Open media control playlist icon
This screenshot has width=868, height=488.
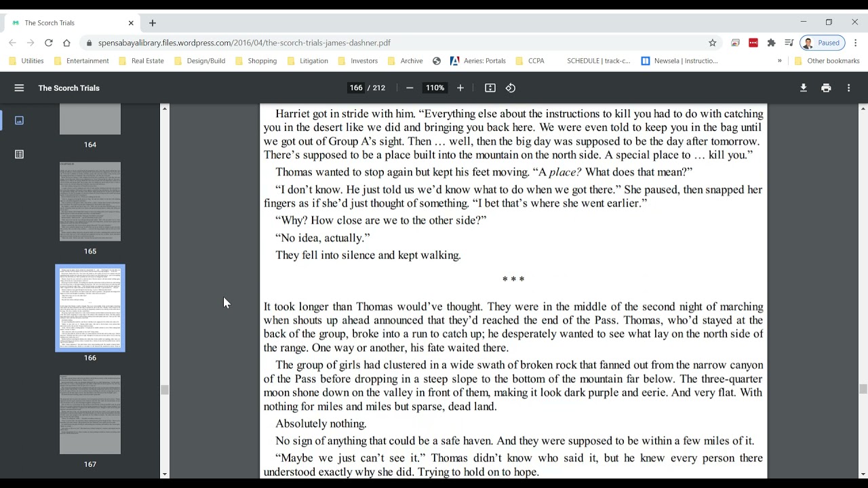click(x=789, y=43)
